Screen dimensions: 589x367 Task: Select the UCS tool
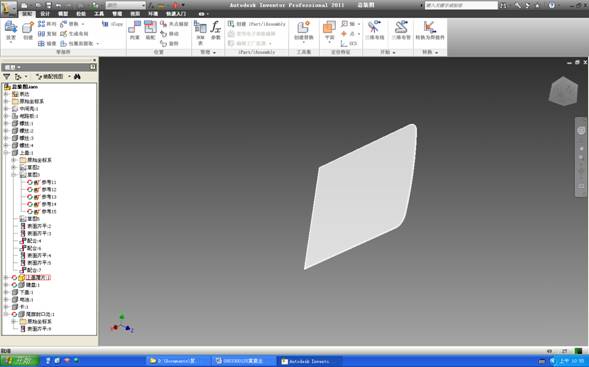click(349, 44)
